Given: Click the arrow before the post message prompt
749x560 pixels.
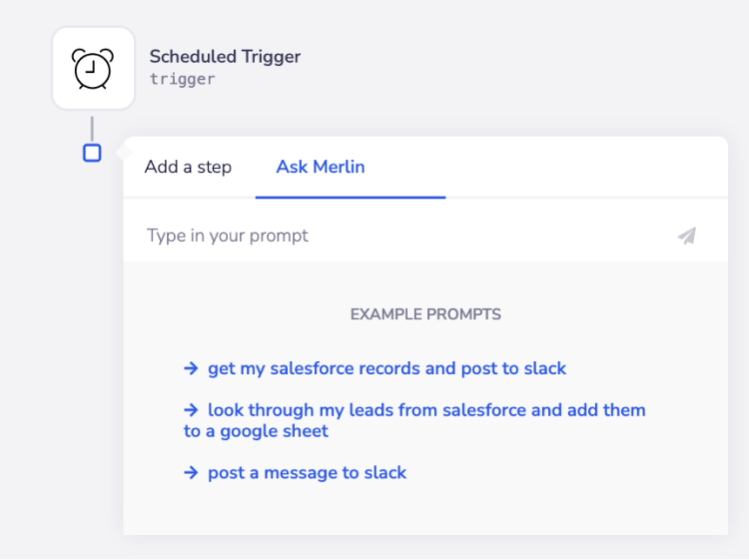Looking at the screenshot, I should coord(191,472).
